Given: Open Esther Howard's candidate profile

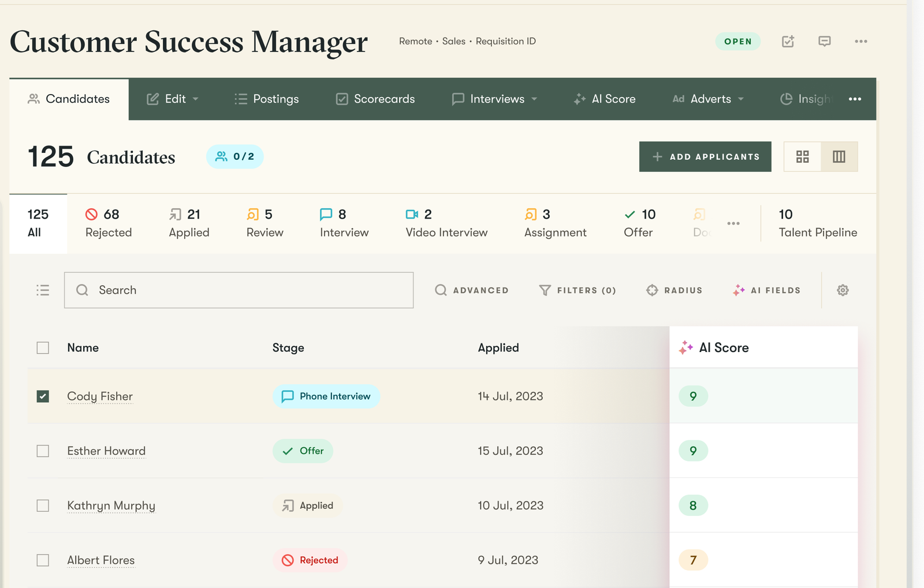Looking at the screenshot, I should (x=106, y=451).
